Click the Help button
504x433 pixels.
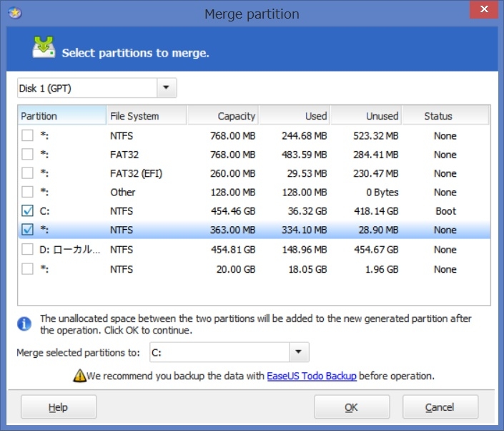[x=59, y=407]
